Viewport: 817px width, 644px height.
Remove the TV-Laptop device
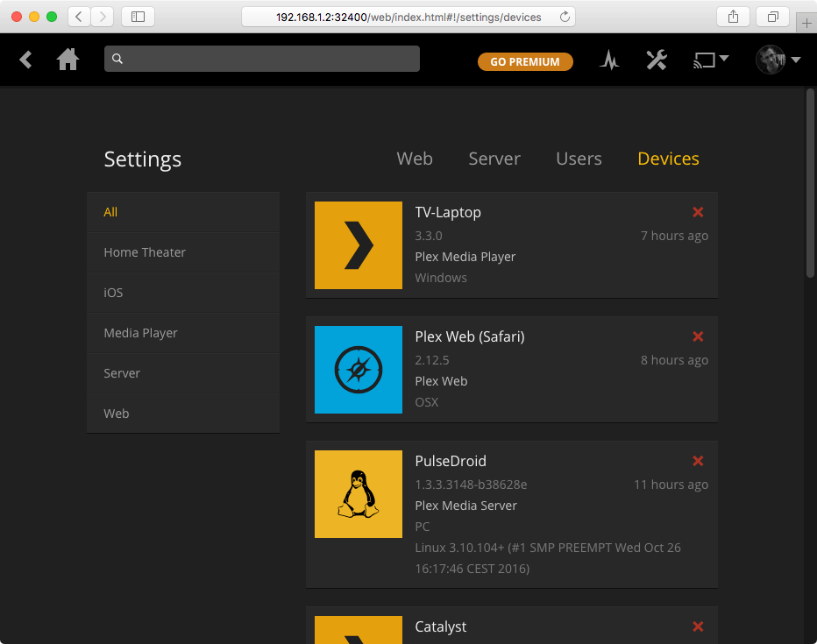click(698, 212)
